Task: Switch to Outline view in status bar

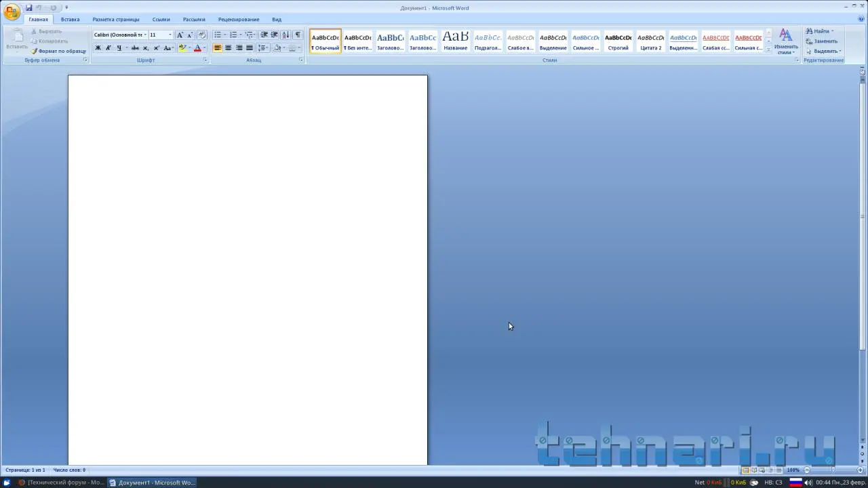Action: 770,470
